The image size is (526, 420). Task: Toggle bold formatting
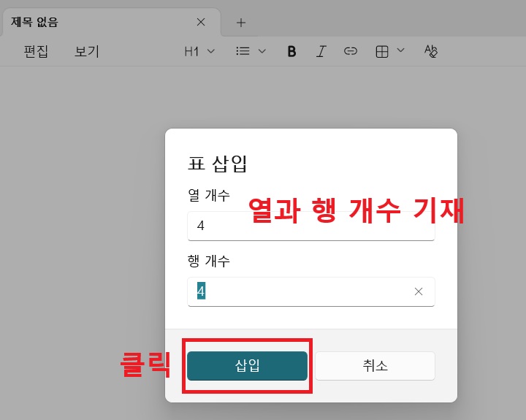291,51
